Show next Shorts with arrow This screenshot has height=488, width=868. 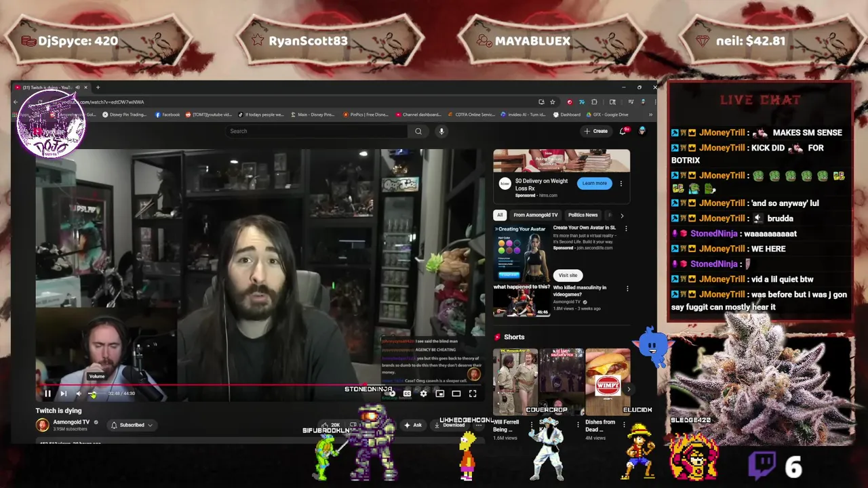628,389
